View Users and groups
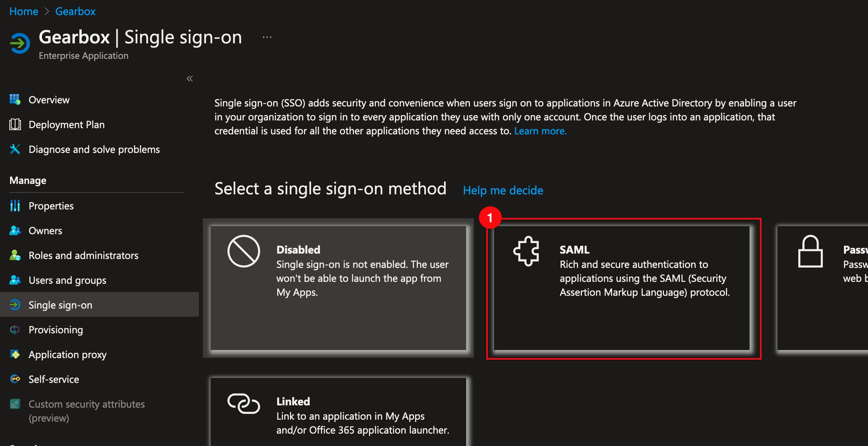Image resolution: width=868 pixels, height=446 pixels. click(x=67, y=280)
